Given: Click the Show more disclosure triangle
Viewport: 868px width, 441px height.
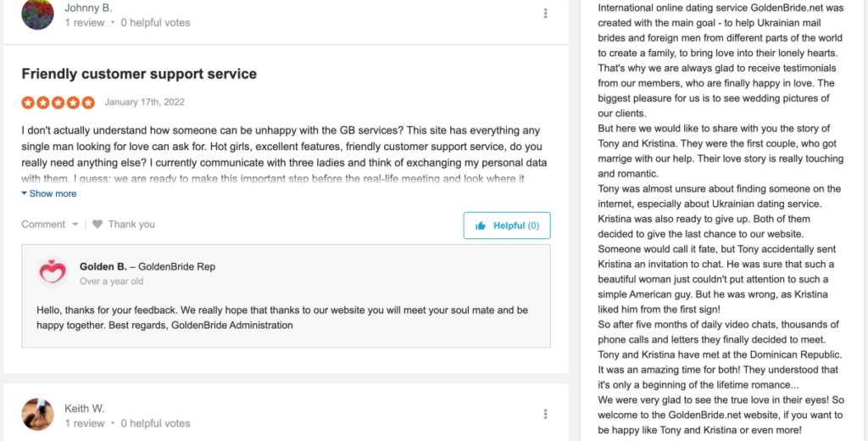Looking at the screenshot, I should [x=25, y=193].
